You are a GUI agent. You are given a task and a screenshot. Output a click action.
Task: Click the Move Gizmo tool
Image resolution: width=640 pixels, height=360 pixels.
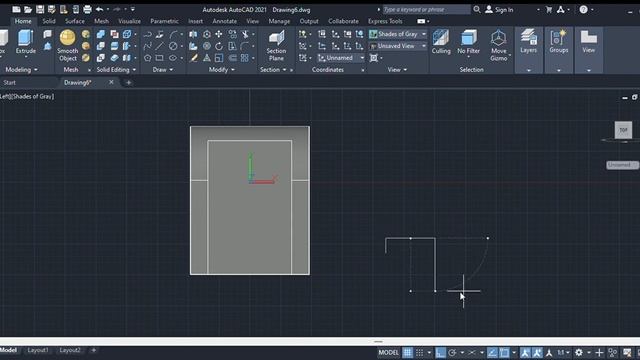pos(498,46)
